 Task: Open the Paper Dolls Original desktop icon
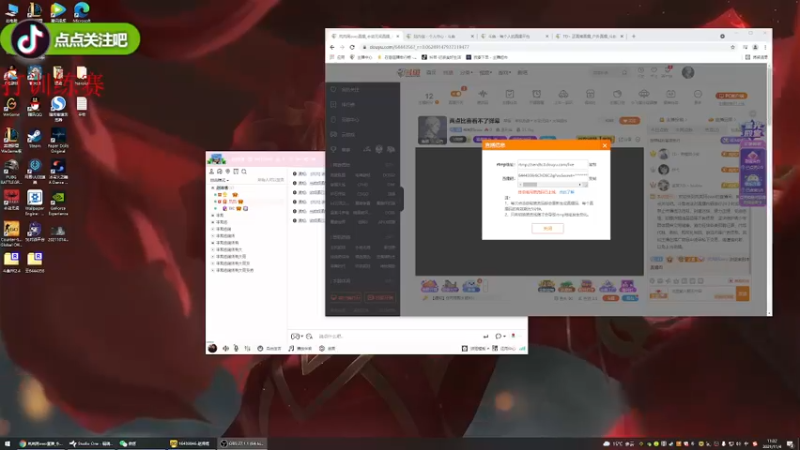point(58,140)
